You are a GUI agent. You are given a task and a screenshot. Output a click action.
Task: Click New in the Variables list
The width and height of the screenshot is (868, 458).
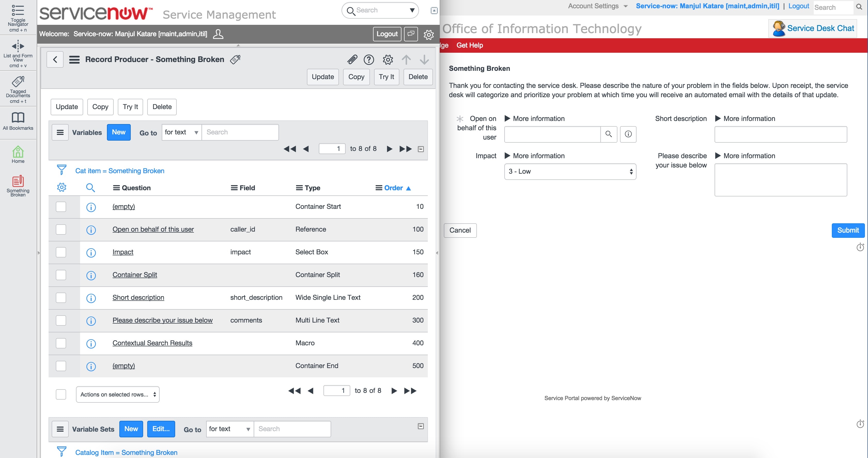click(119, 132)
